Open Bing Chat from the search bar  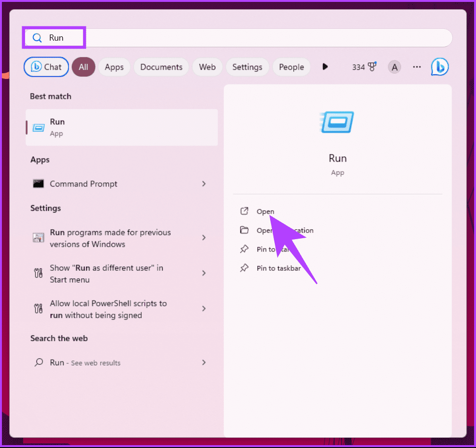pos(46,67)
